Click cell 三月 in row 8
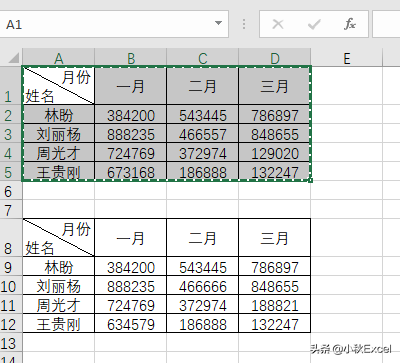400x363 pixels. click(x=275, y=238)
